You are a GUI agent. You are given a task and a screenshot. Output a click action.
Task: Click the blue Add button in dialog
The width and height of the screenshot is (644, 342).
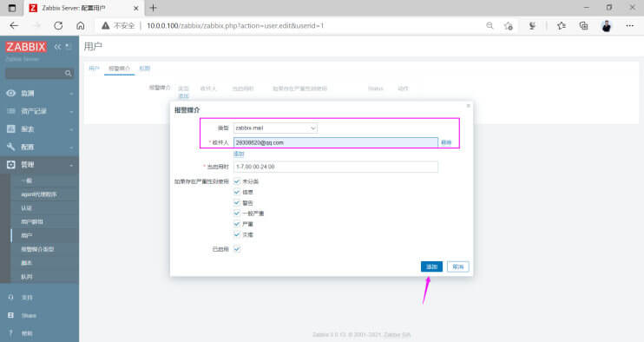431,266
